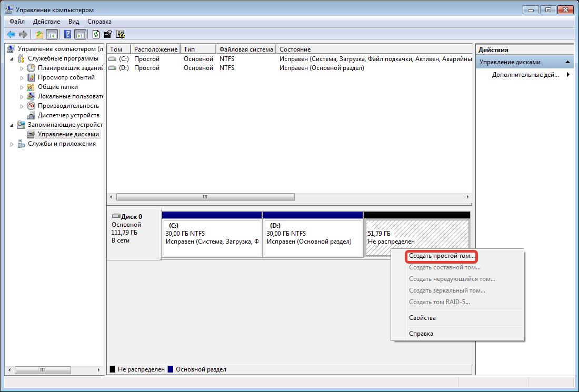579x392 pixels.
Task: Collapse the Управление дисками actions header
Action: tap(567, 62)
